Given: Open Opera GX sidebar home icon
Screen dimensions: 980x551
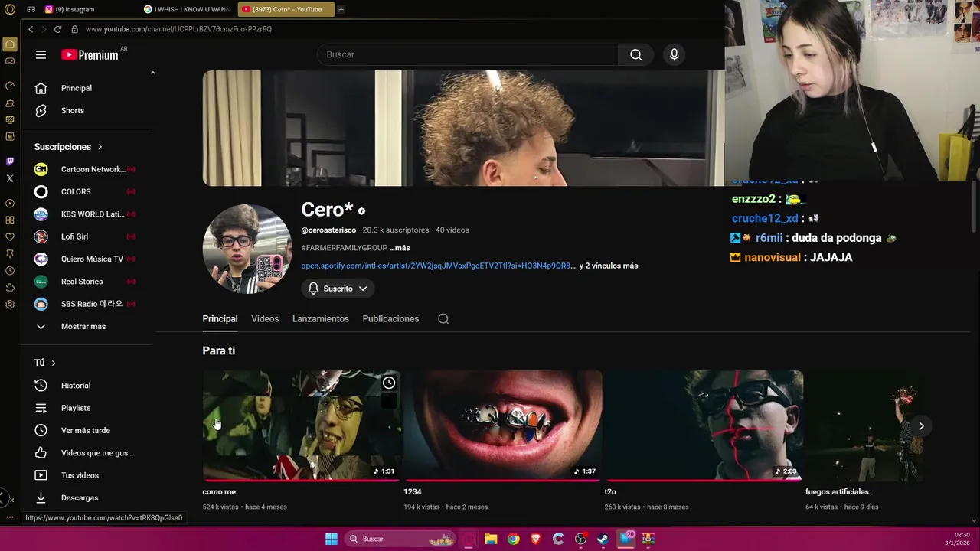Looking at the screenshot, I should point(10,44).
